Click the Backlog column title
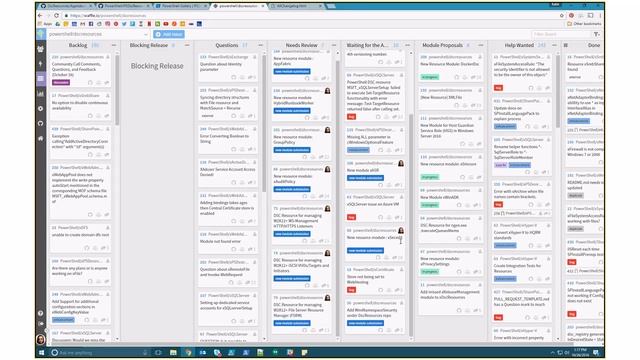This screenshot has height=360, width=640. [78, 45]
